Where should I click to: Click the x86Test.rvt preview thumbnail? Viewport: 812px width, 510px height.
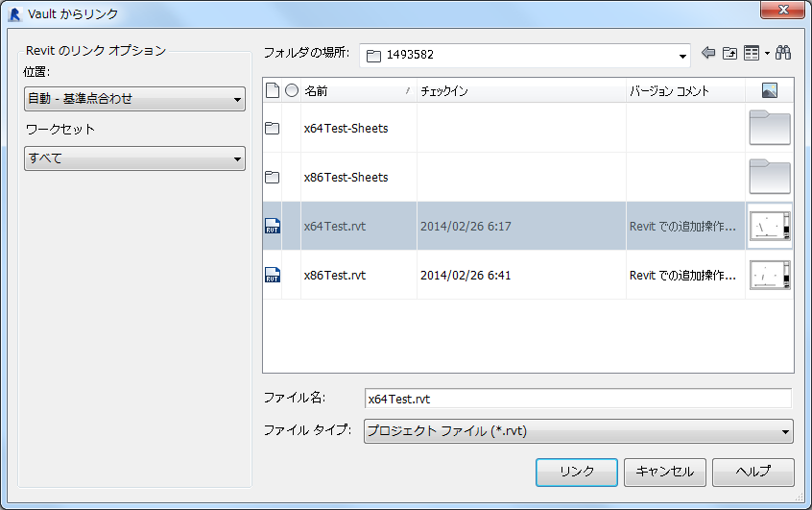pos(770,275)
